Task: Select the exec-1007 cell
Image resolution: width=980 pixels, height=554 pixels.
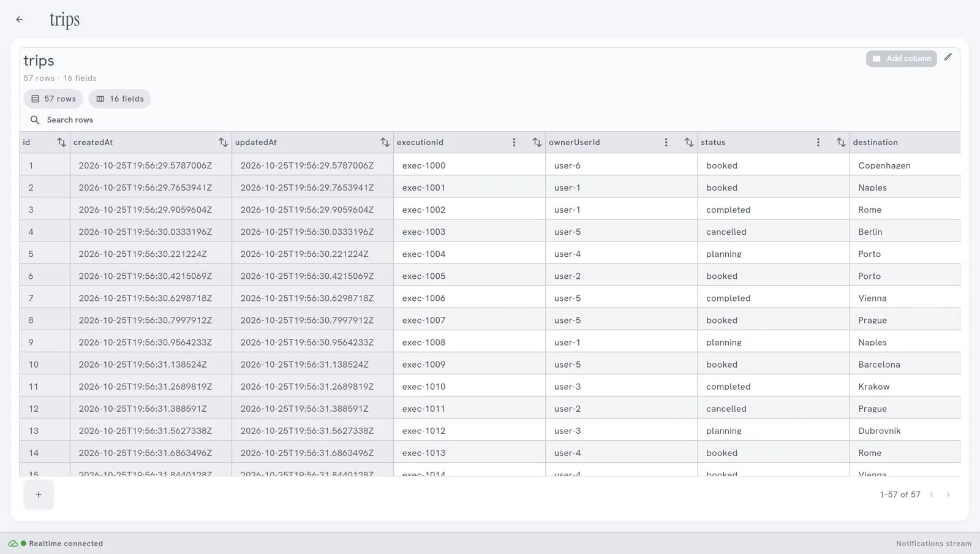Action: 469,320
